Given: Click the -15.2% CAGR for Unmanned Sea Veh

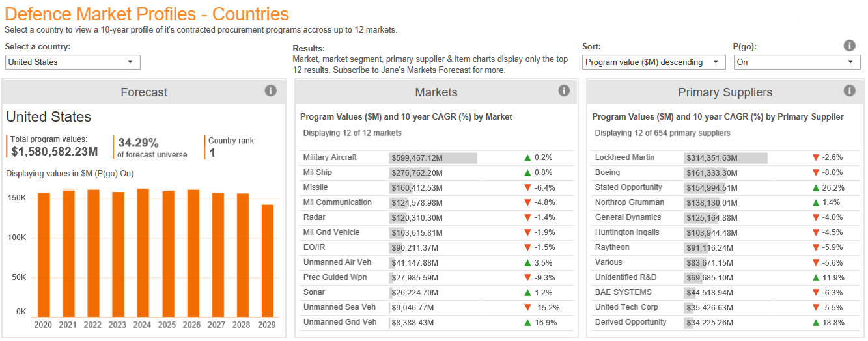Looking at the screenshot, I should (x=547, y=307).
